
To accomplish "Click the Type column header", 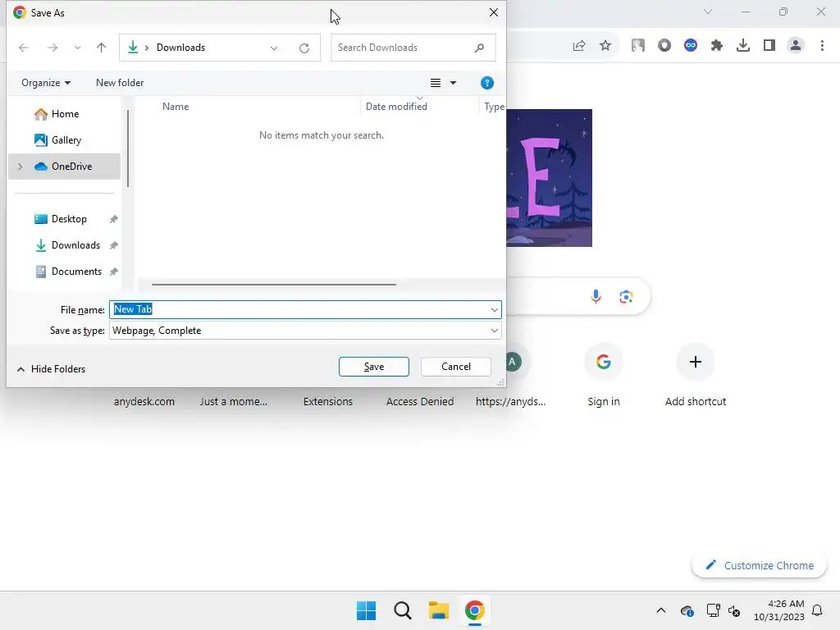I will [493, 106].
